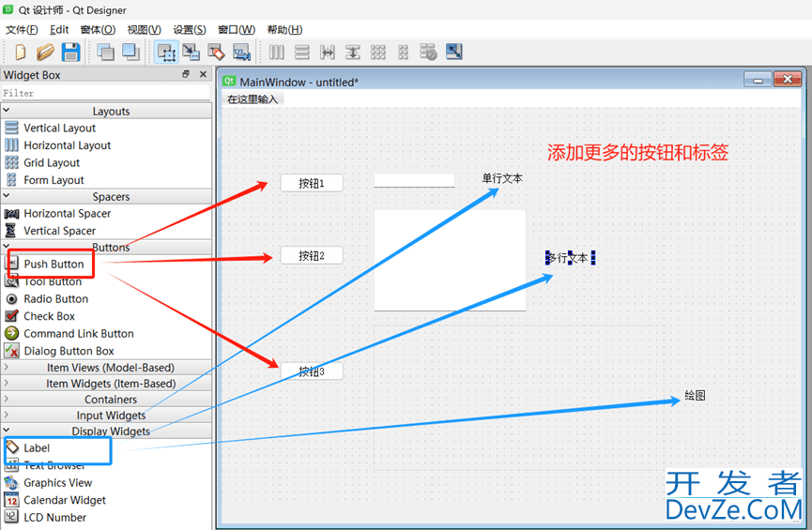Click 在这里输入 menu placeholder in form
The height and width of the screenshot is (530, 812).
pyautogui.click(x=253, y=99)
